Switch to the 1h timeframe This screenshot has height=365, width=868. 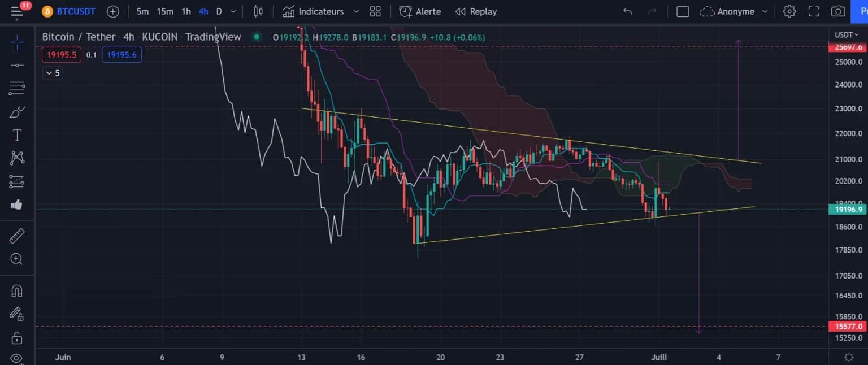[x=186, y=11]
